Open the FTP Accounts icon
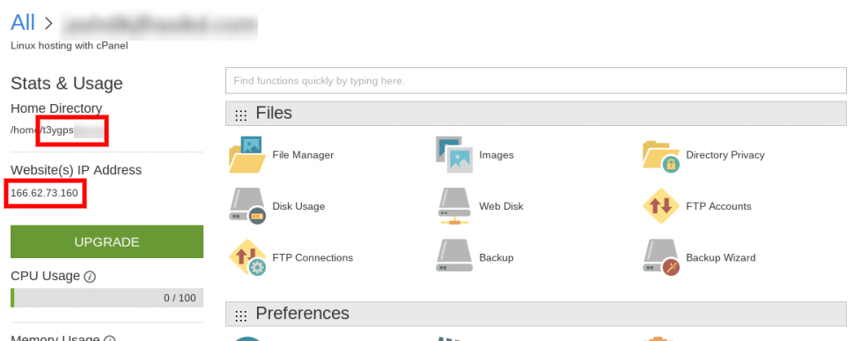 pos(661,206)
